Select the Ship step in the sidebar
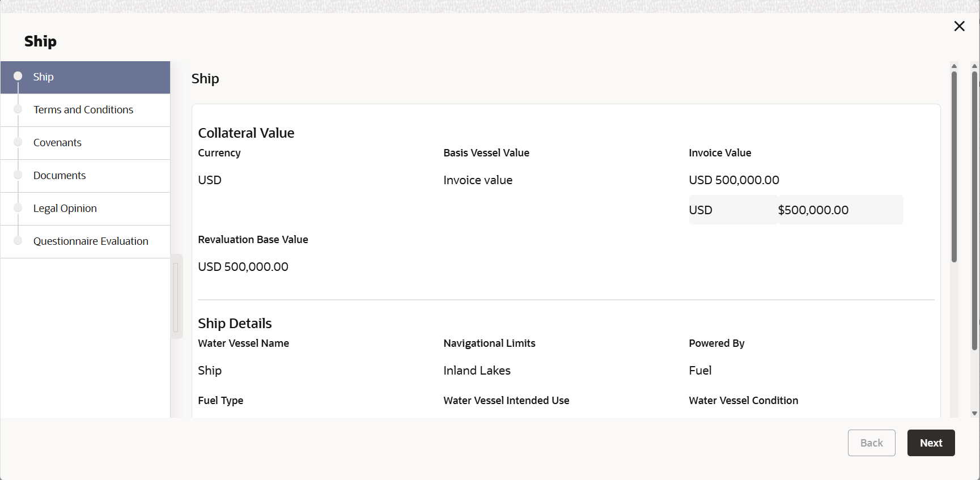Image resolution: width=980 pixels, height=480 pixels. pyautogui.click(x=43, y=77)
